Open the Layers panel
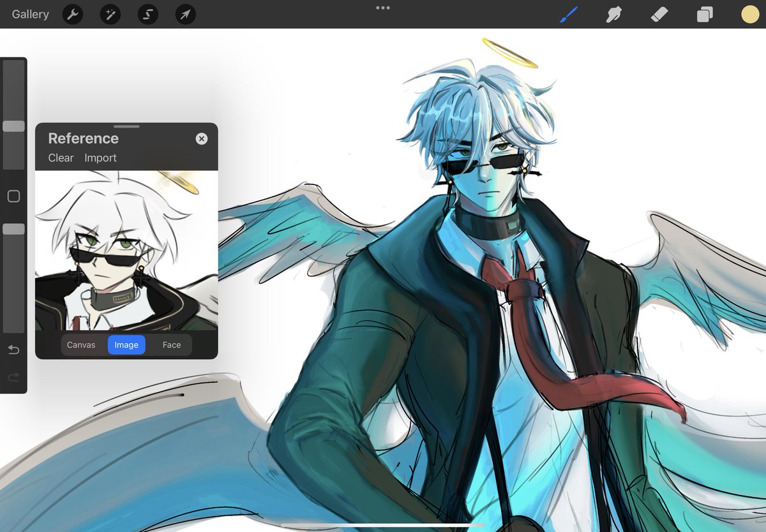Screen dimensions: 766x532 pos(705,14)
